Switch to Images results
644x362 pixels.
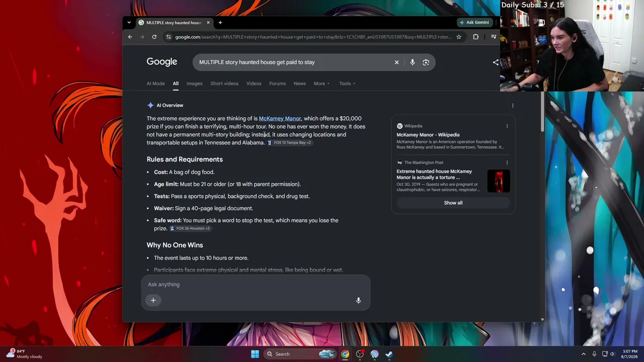coord(194,83)
